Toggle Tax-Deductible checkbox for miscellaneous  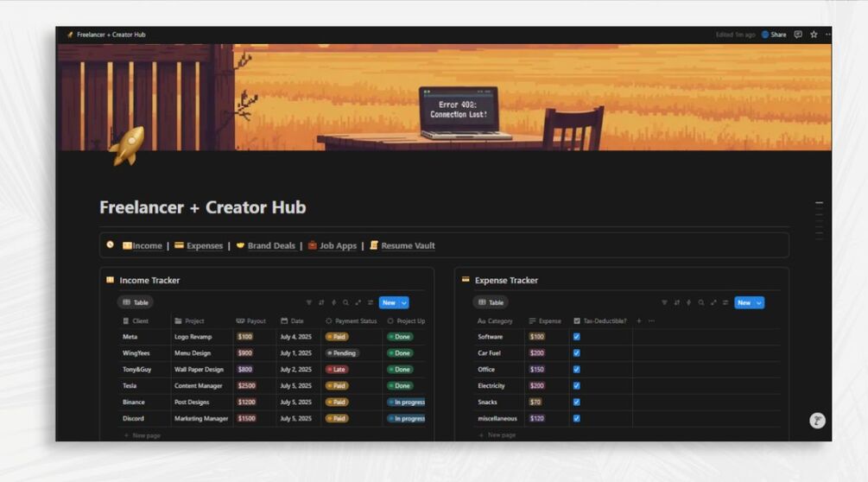(576, 418)
